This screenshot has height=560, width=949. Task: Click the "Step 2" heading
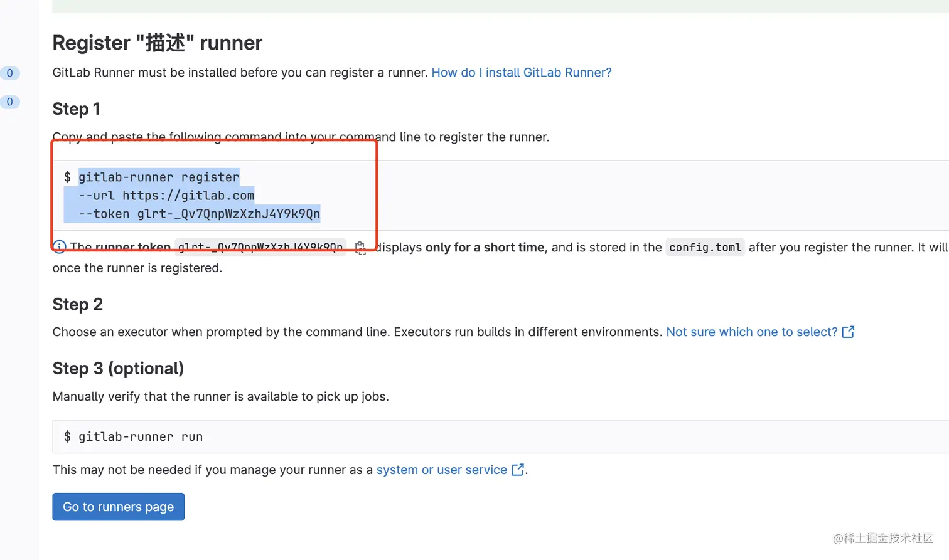point(77,304)
